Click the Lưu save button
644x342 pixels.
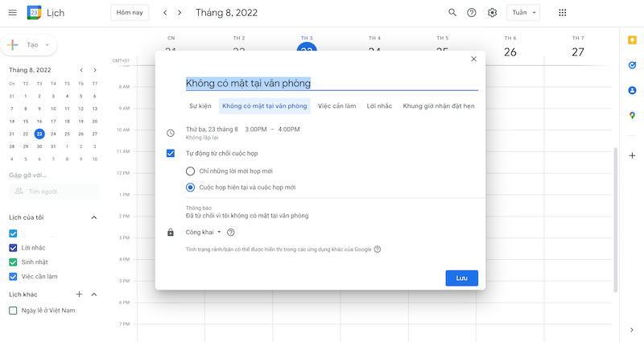(461, 278)
